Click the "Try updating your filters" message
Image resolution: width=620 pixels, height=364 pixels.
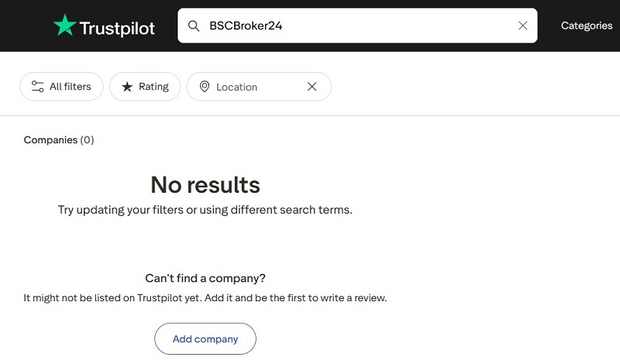click(205, 210)
